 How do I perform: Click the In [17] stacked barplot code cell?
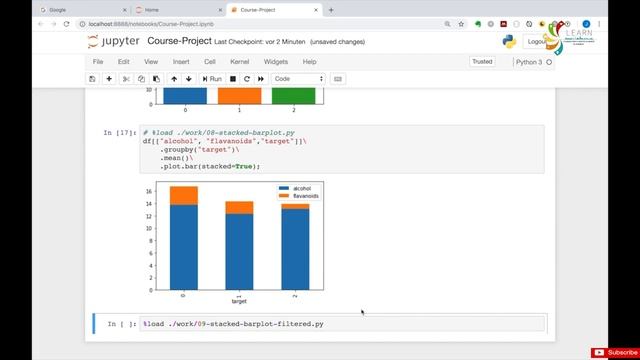click(x=342, y=149)
